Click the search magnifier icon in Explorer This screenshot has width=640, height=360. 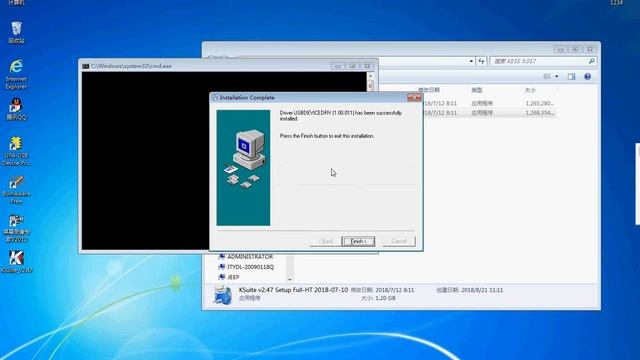point(591,61)
